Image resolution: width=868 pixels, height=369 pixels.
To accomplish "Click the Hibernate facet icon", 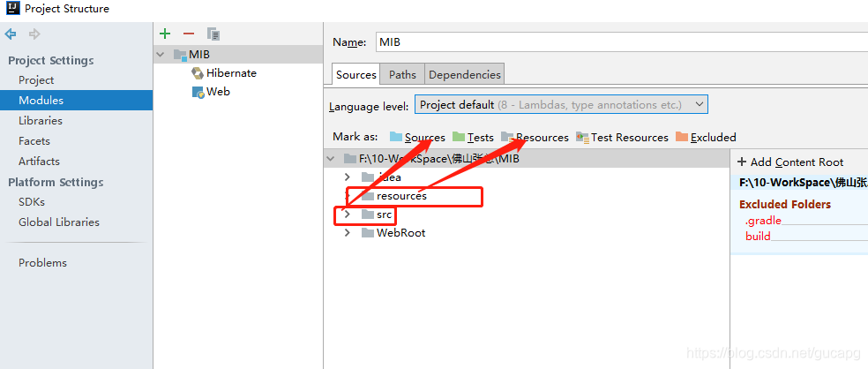I will click(x=197, y=73).
